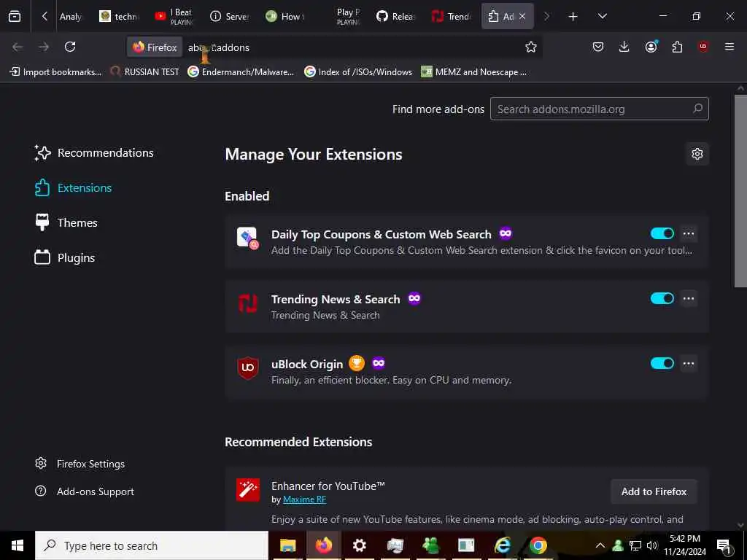Click private browsing badge on Daily Top Coupons
Viewport: 747px width, 560px height.
click(x=506, y=233)
